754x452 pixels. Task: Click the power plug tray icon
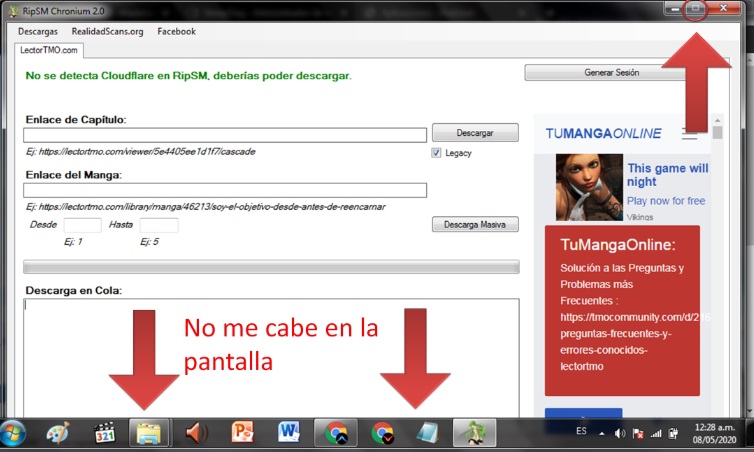674,434
